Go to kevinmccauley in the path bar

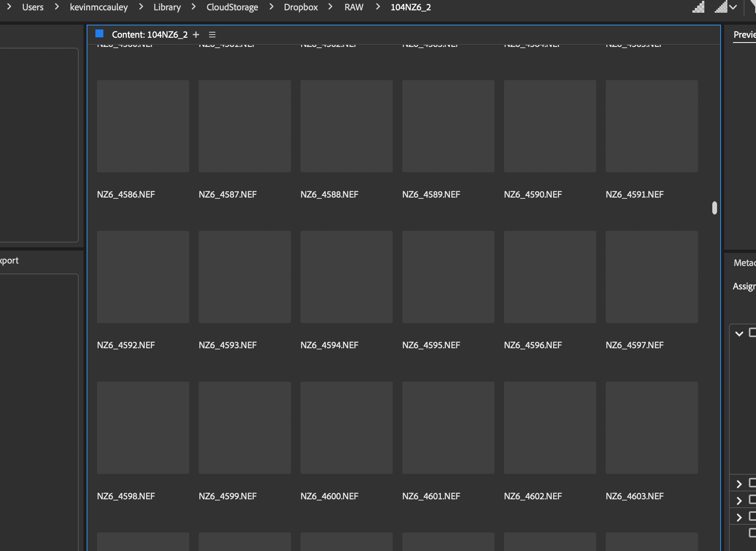tap(99, 7)
